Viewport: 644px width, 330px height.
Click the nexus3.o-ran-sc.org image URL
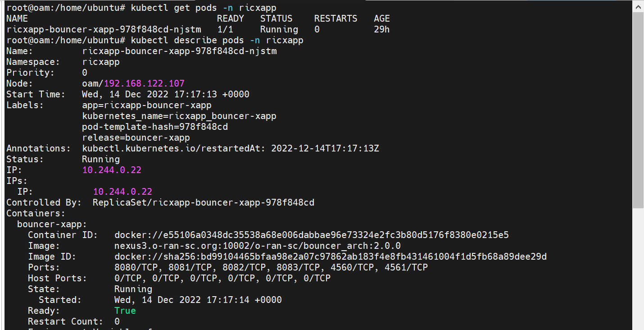click(x=258, y=246)
